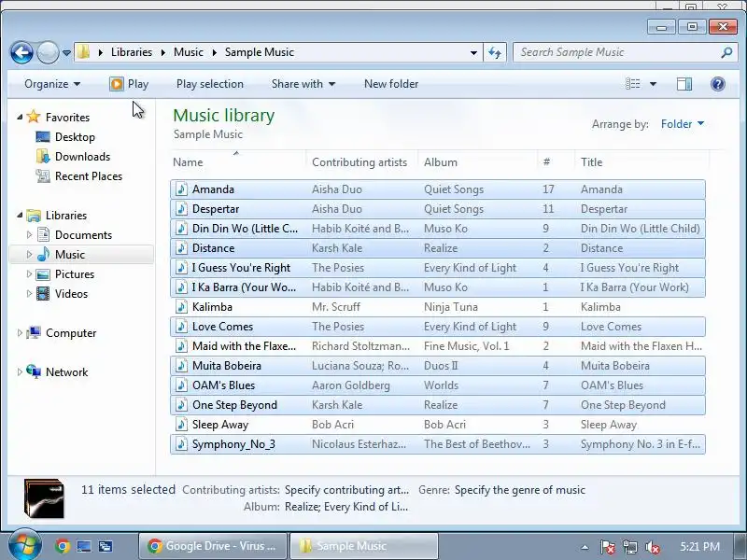This screenshot has height=560, width=747.
Task: Click Play in the toolbar
Action: click(x=129, y=84)
